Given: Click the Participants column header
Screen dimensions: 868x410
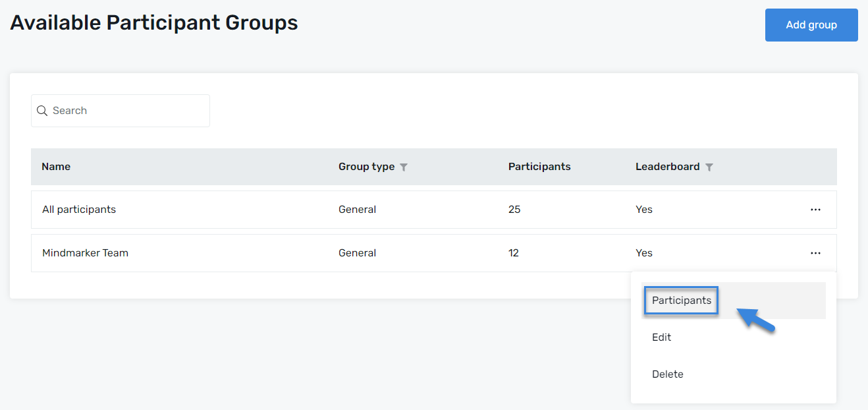Looking at the screenshot, I should (x=539, y=167).
